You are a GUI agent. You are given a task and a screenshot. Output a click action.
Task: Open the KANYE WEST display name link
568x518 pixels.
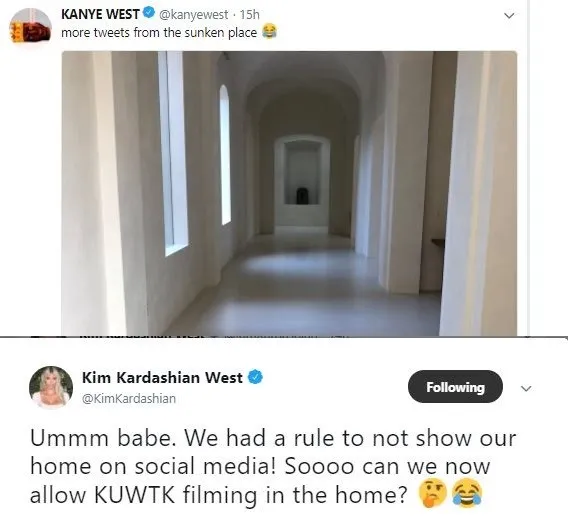point(100,14)
